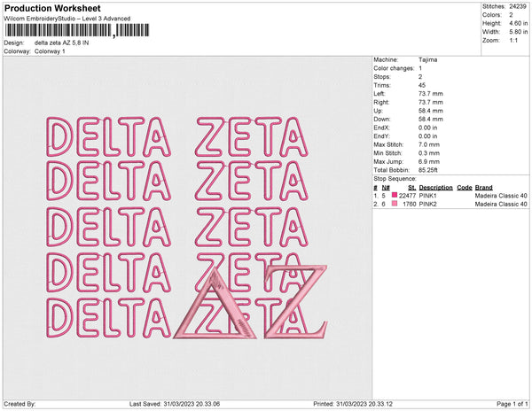The image size is (532, 411).
Task: Click the PINK1 stitch count '22477'
Action: click(408, 196)
